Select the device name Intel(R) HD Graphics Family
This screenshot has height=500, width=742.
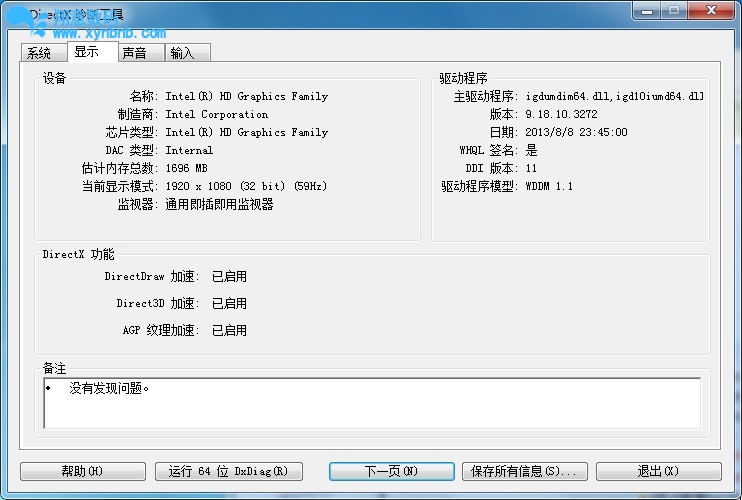point(247,96)
